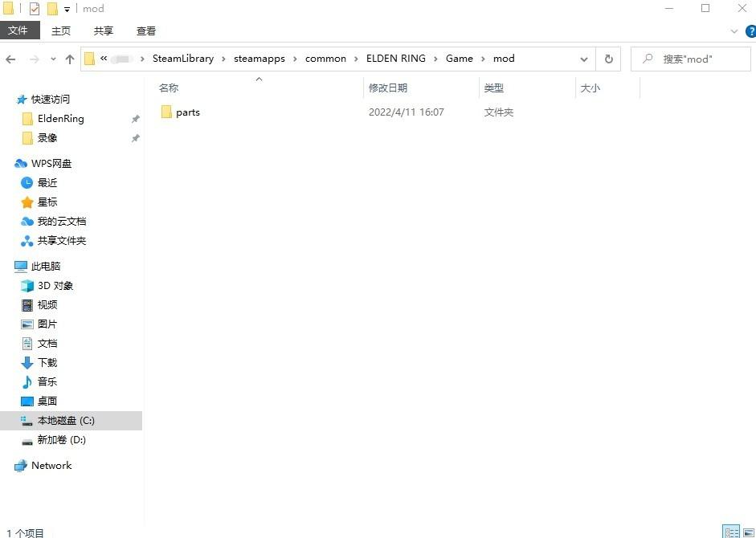Screen dimensions: 756x538
Task: Refresh the current folder view
Action: click(608, 59)
